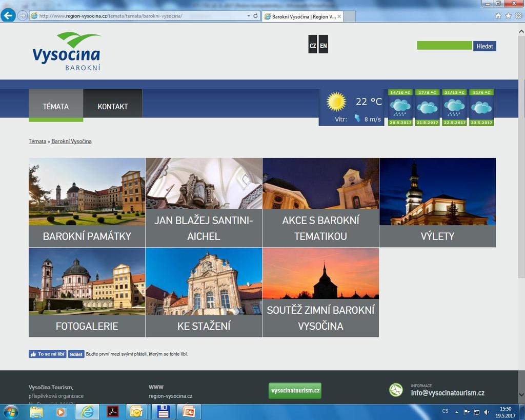Focus the URL address field
Screen dimensions: 525x420
coord(137,16)
